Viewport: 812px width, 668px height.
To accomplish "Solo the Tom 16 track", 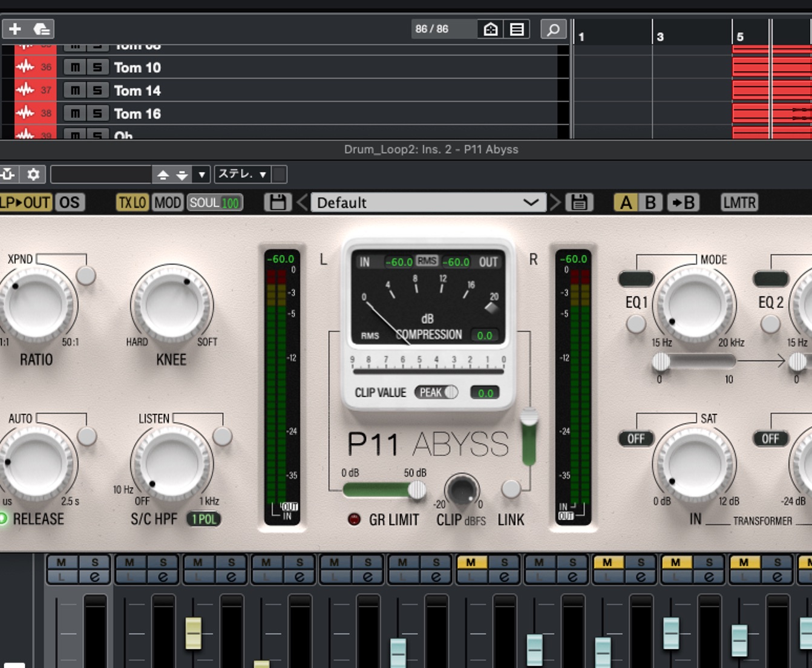I will pyautogui.click(x=97, y=113).
